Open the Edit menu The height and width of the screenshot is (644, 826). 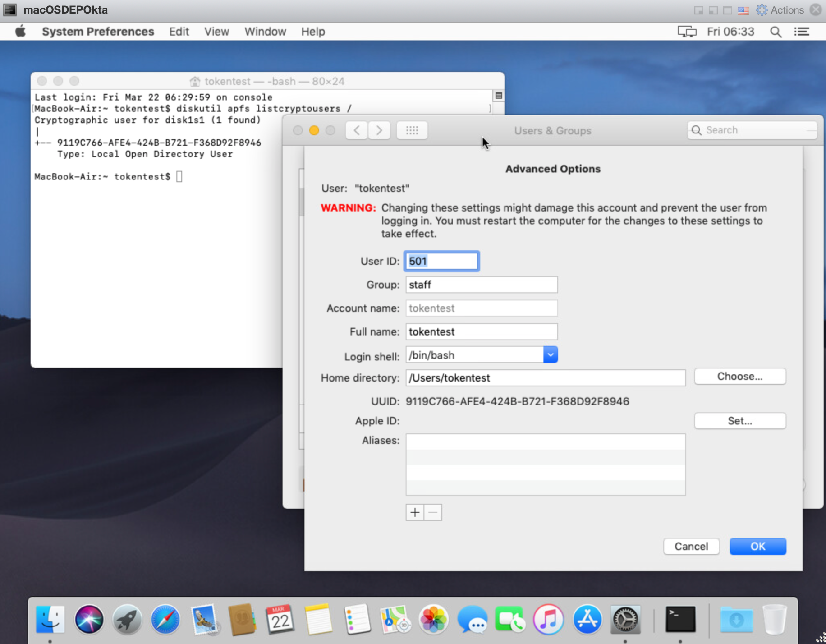click(179, 32)
